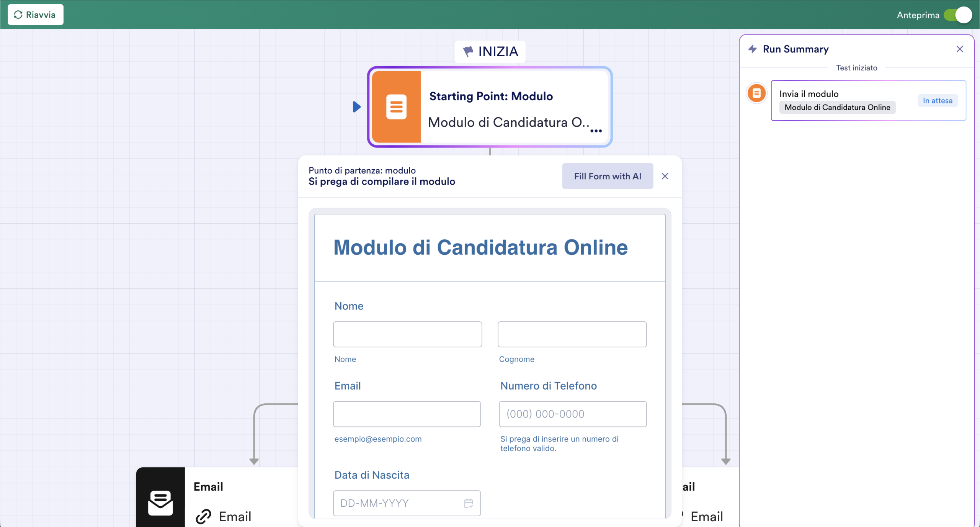This screenshot has width=980, height=527.
Task: Open the three-dot menu on Starting Point node
Action: coord(596,131)
